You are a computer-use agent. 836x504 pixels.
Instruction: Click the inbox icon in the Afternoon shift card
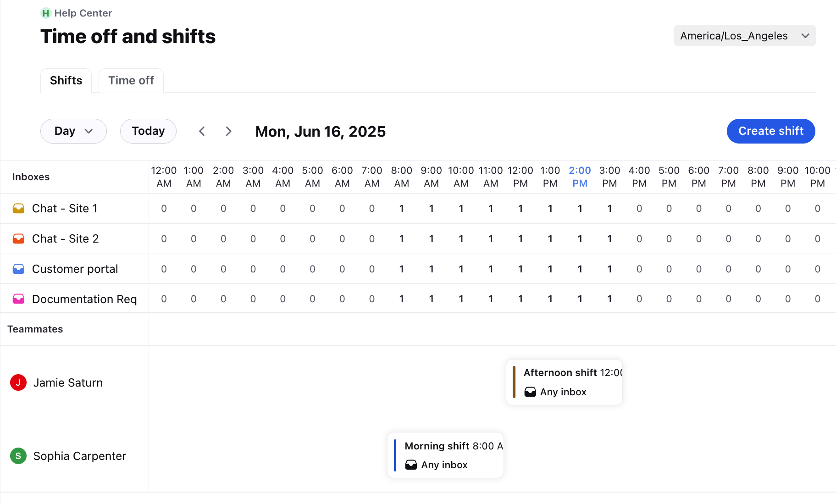(530, 392)
